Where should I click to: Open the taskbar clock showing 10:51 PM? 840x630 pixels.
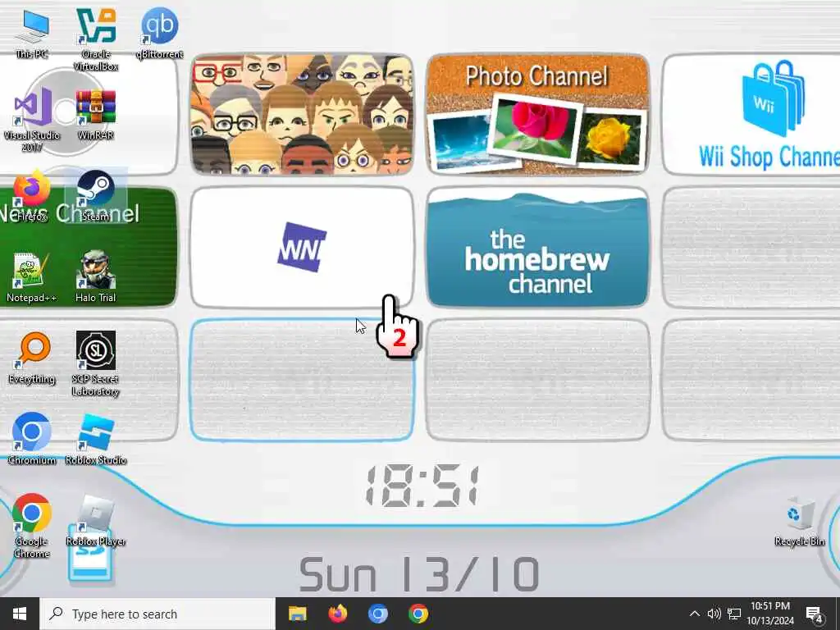[770, 614]
